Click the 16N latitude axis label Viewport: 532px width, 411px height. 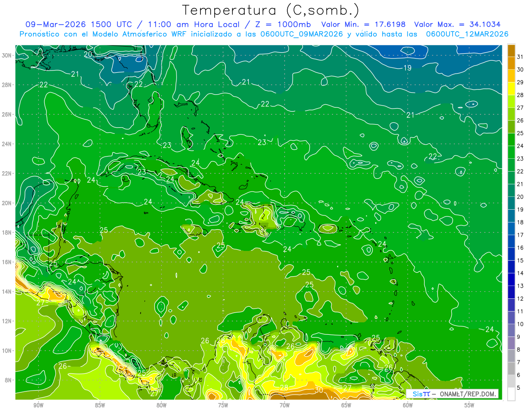tap(7, 262)
